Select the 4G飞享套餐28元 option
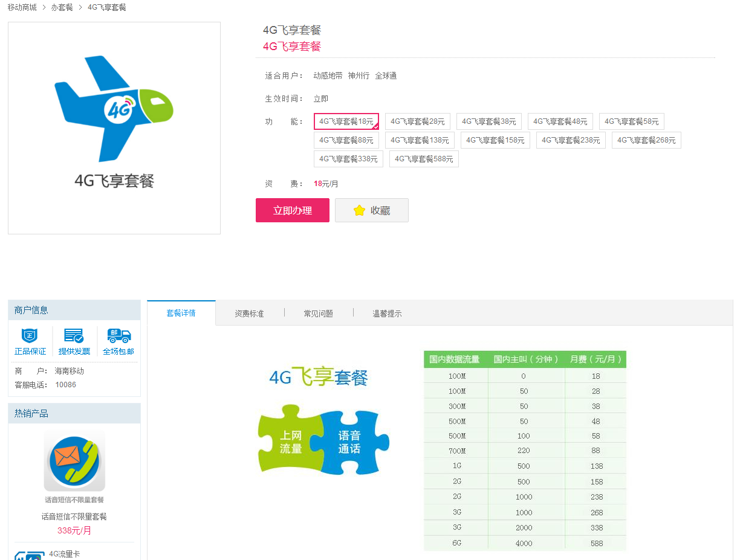The width and height of the screenshot is (740, 560). click(418, 121)
